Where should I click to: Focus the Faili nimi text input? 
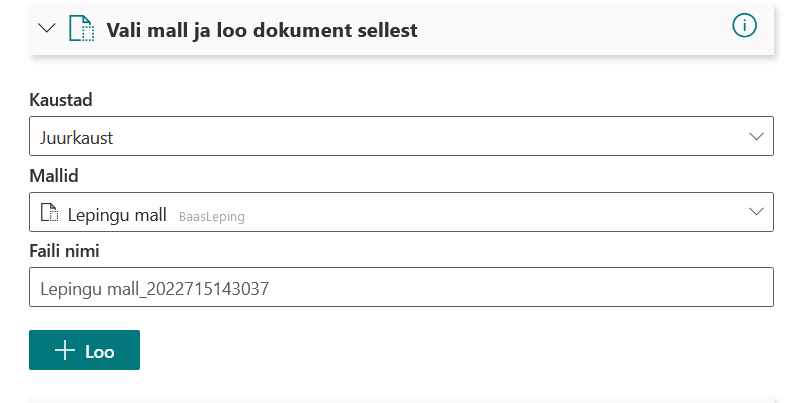coord(400,288)
